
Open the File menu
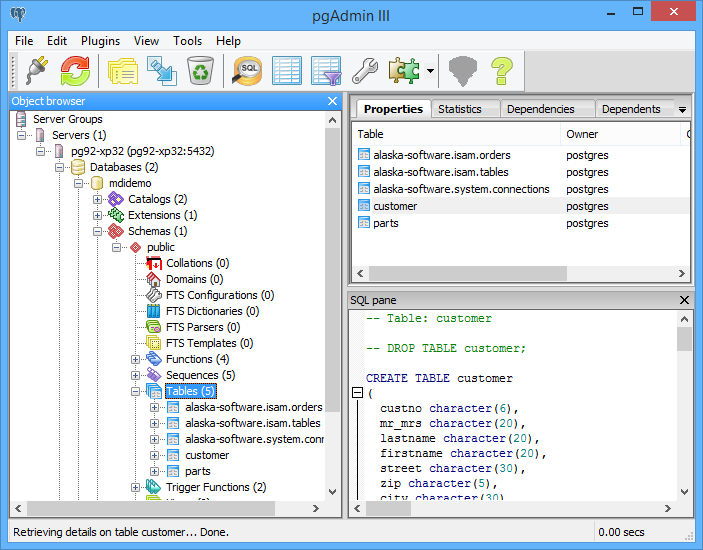(24, 41)
